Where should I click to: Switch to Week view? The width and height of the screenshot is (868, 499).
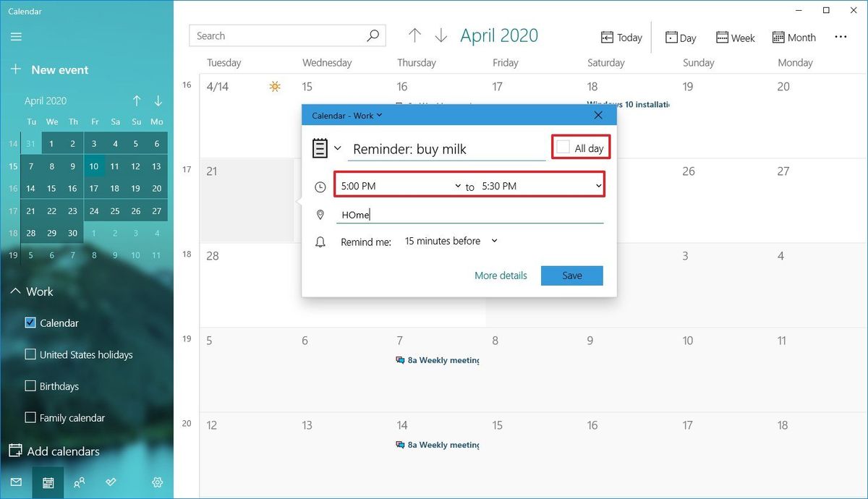pyautogui.click(x=735, y=37)
